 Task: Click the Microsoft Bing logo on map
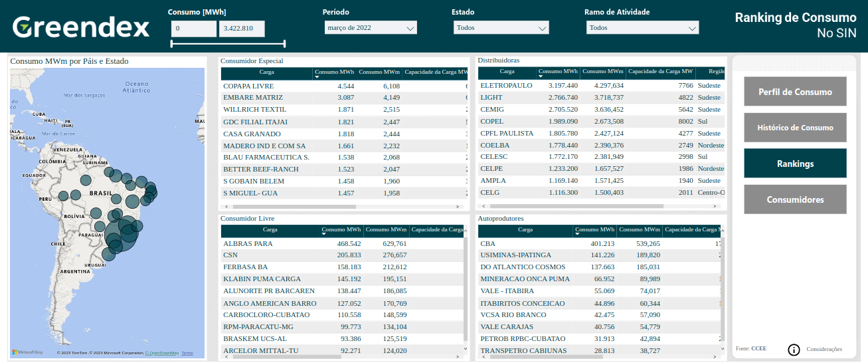[x=28, y=352]
